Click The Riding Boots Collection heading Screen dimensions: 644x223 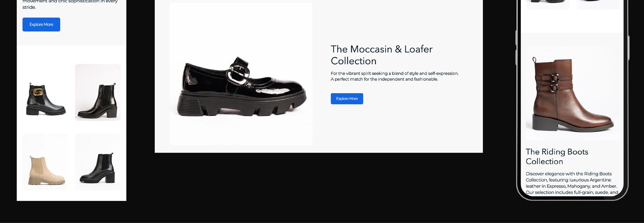[x=557, y=157]
